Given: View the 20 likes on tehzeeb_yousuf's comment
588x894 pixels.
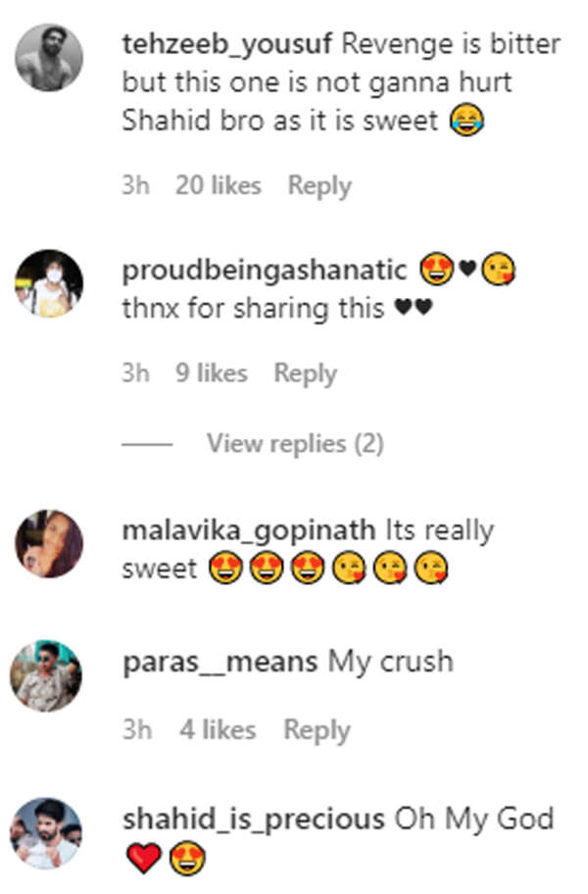Looking at the screenshot, I should [x=220, y=184].
